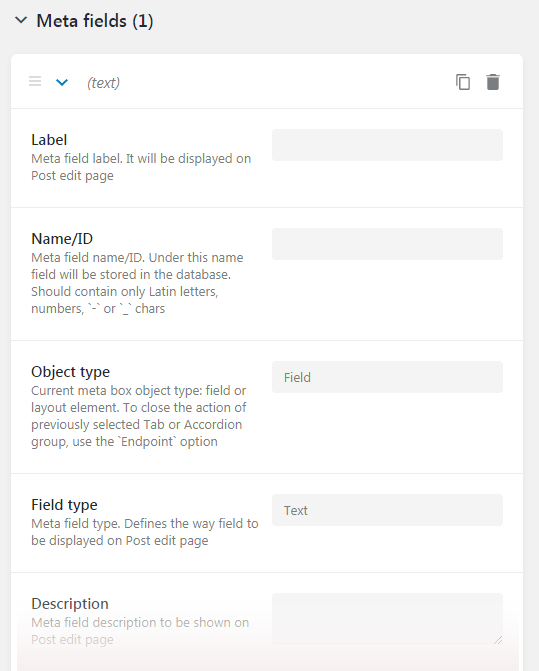Open the Object type dropdown showing Field
The image size is (539, 671).
(x=387, y=377)
